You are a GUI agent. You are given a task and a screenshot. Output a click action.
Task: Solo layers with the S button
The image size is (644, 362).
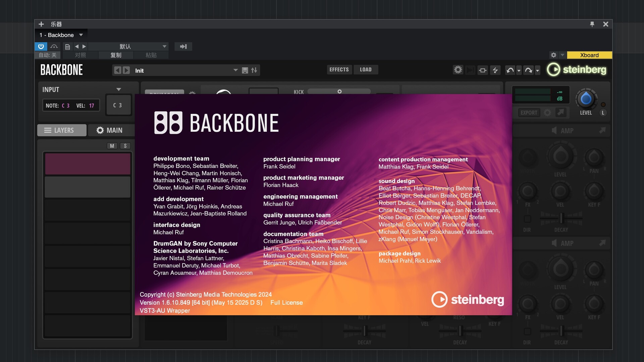(x=125, y=146)
